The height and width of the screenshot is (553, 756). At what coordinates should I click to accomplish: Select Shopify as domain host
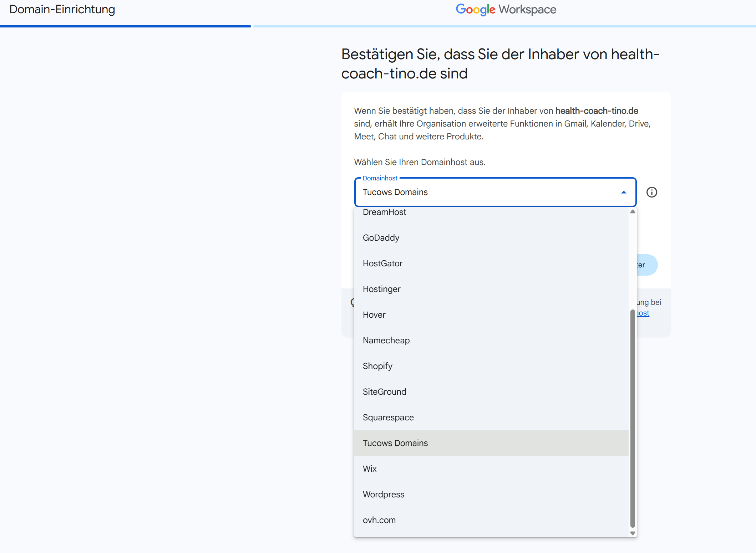377,366
